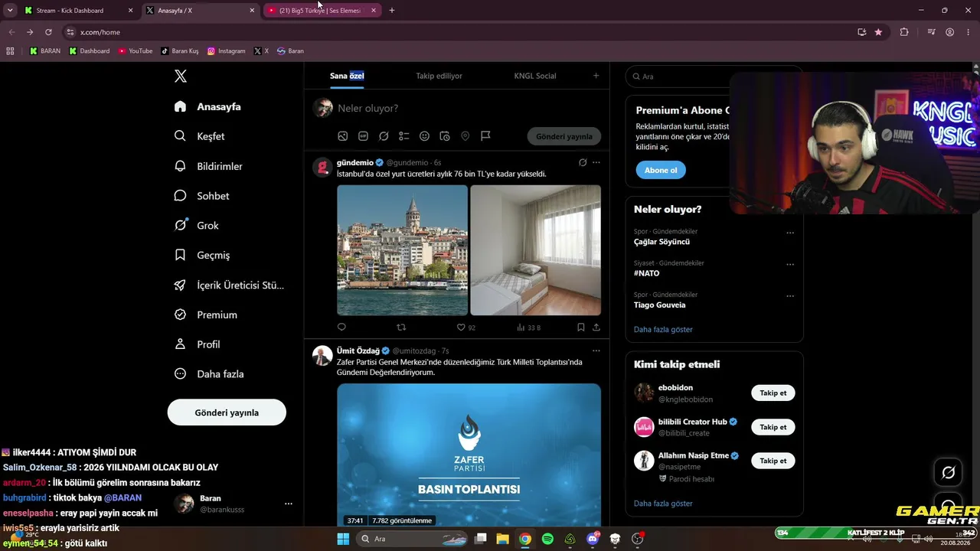The width and height of the screenshot is (980, 551).
Task: Open the Galata Tower photo in gündemio post
Action: [x=402, y=250]
